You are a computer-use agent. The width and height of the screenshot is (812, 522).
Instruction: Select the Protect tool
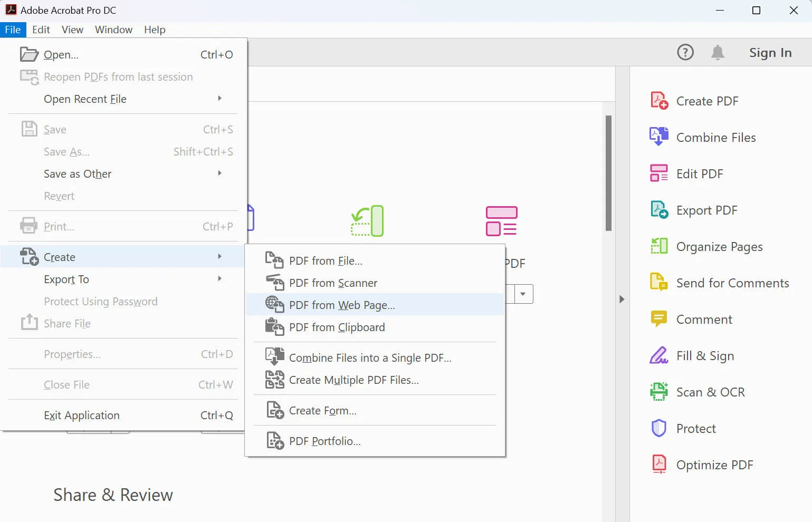(695, 428)
